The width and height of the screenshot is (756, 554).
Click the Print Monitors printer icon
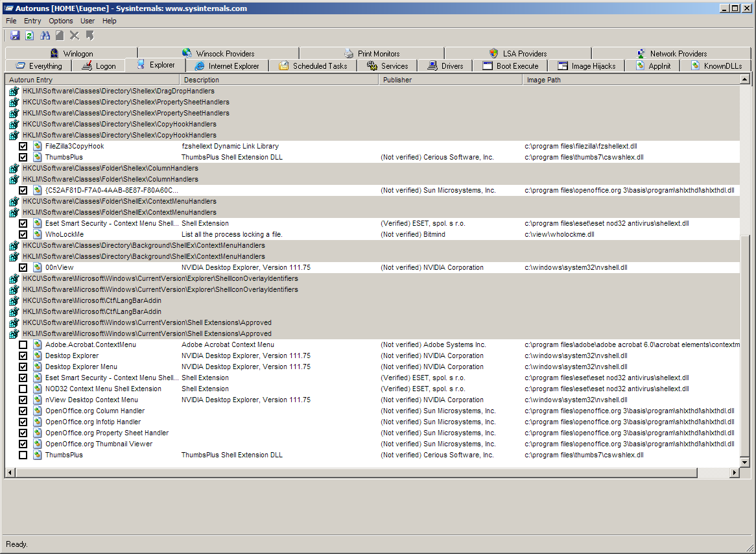(x=349, y=53)
